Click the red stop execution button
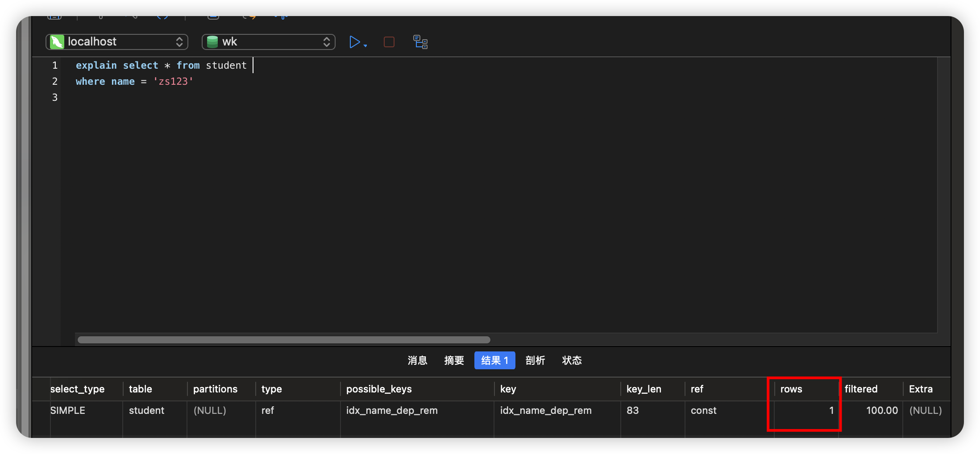The image size is (980, 454). tap(389, 42)
